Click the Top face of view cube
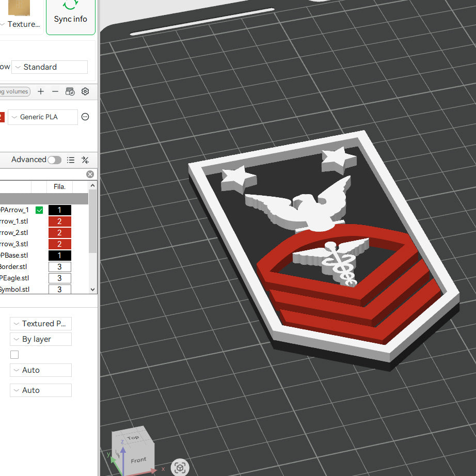 [x=133, y=437]
